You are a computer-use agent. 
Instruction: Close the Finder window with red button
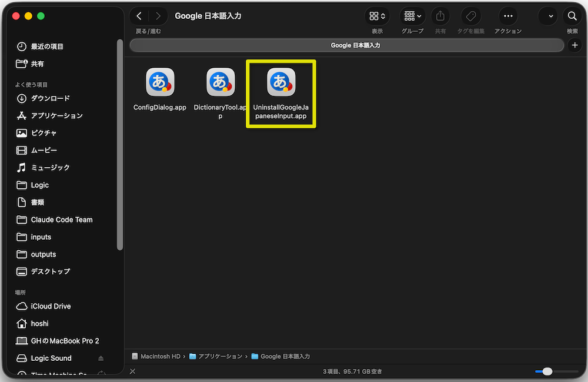pyautogui.click(x=16, y=16)
